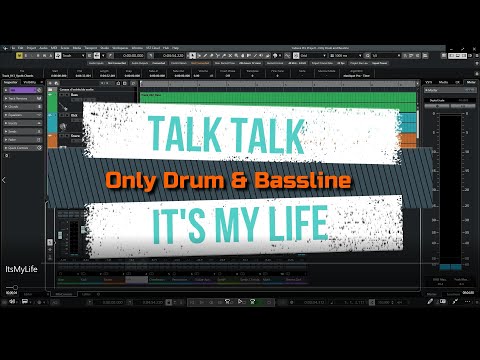This screenshot has height=360, width=480.
Task: Expand the Sends inspector section
Action: 23,131
